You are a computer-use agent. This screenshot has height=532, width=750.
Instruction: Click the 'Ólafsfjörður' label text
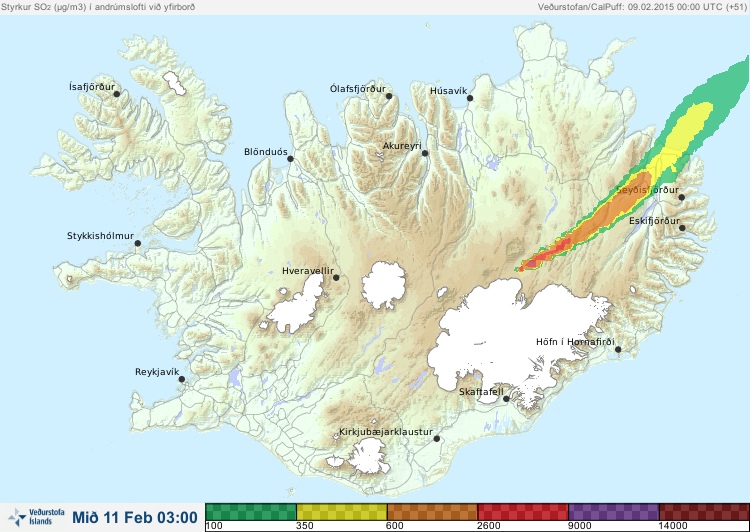coord(358,89)
